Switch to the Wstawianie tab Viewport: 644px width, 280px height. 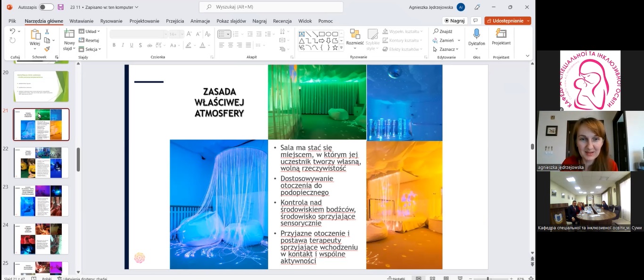[81, 21]
